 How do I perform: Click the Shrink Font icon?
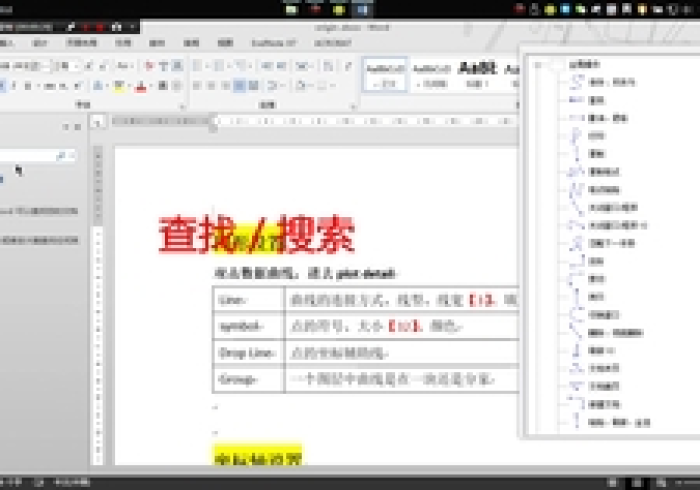click(x=103, y=66)
